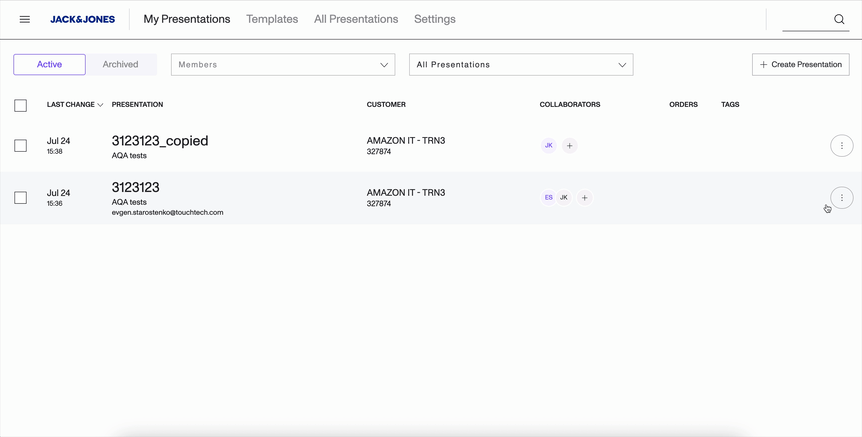
Task: Click the Orders column header
Action: click(x=683, y=104)
